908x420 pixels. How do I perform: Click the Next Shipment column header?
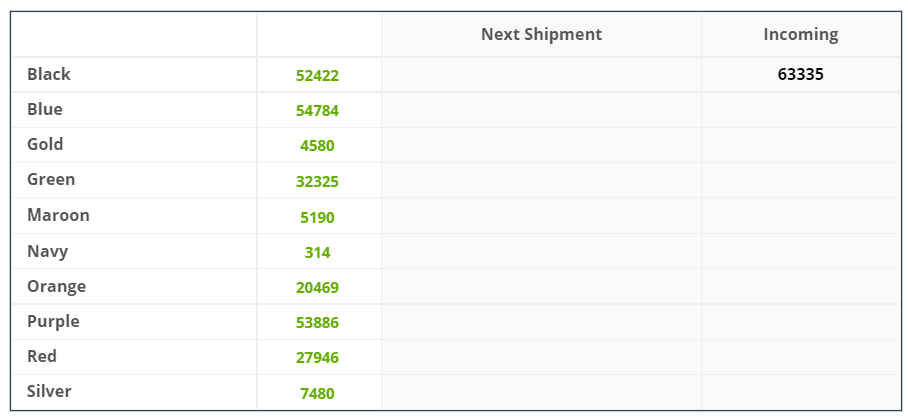pos(541,34)
